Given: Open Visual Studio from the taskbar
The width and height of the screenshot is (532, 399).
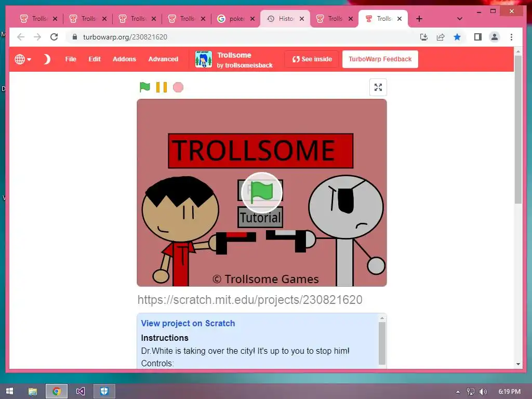Looking at the screenshot, I should (x=81, y=391).
